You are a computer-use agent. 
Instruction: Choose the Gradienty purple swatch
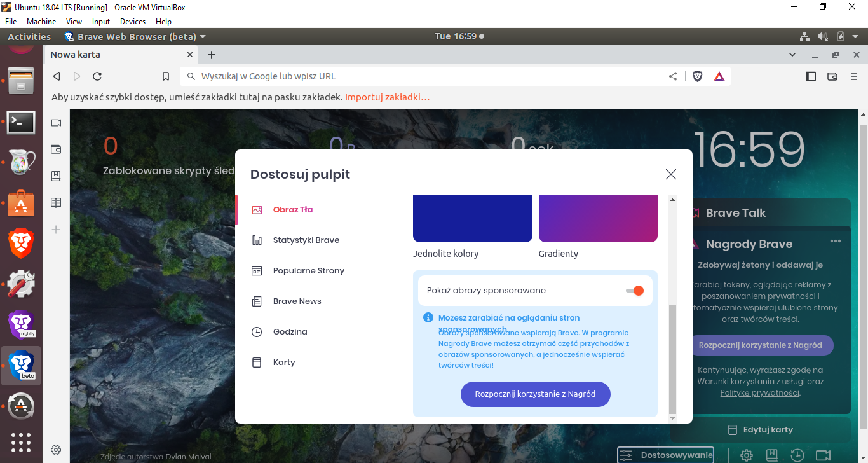pos(598,218)
